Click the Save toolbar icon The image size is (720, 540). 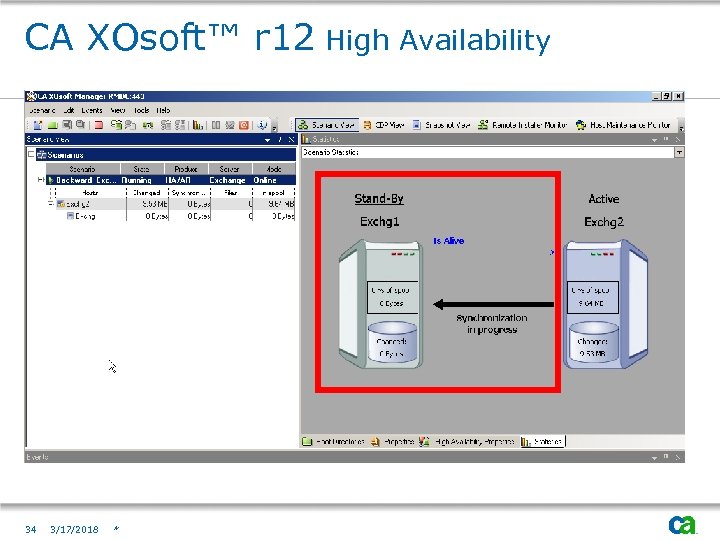click(x=67, y=125)
